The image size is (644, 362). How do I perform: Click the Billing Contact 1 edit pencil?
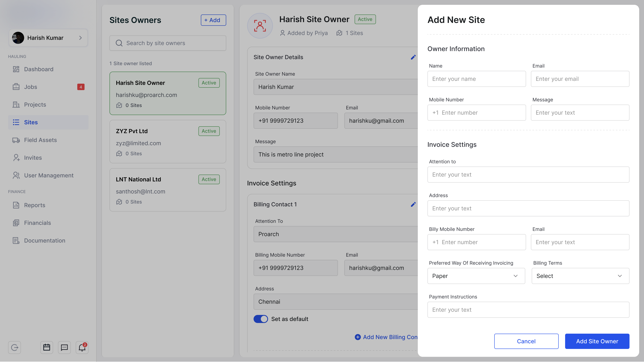point(413,204)
